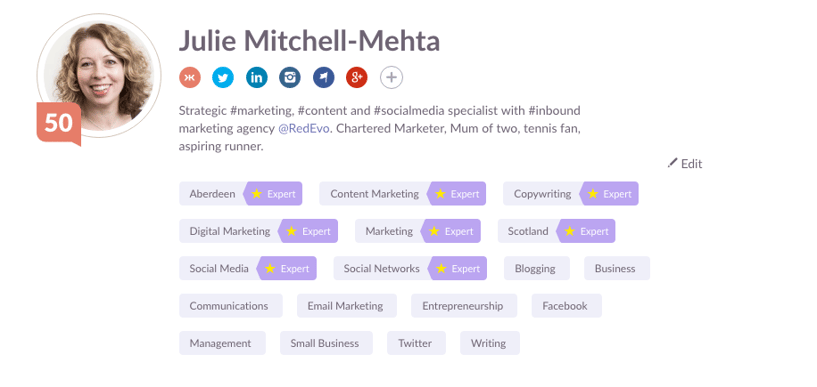Choose the Social Networks topic tag
Image resolution: width=817 pixels, height=387 pixels.
tap(410, 269)
